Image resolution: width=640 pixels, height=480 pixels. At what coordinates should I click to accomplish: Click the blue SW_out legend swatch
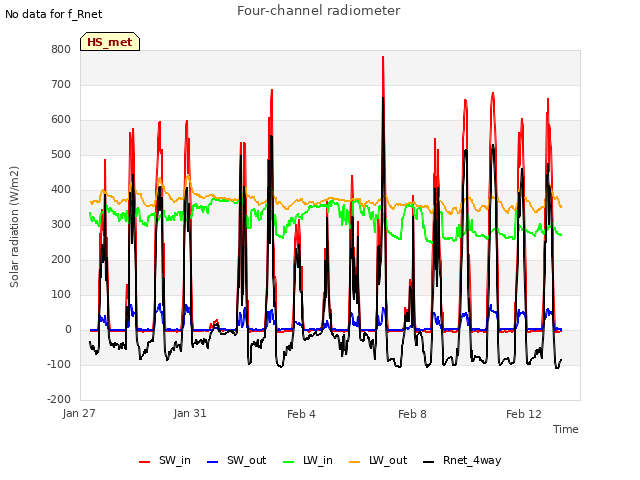tap(213, 462)
